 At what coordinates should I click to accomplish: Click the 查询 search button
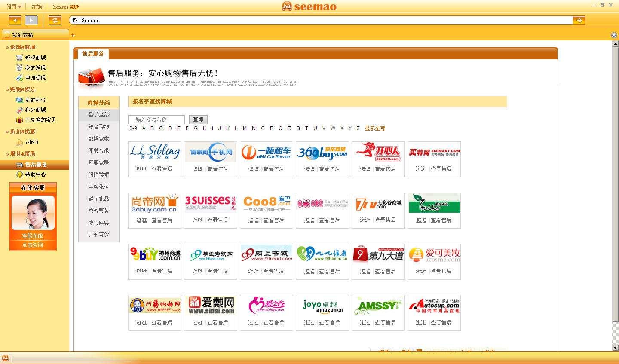tap(198, 119)
